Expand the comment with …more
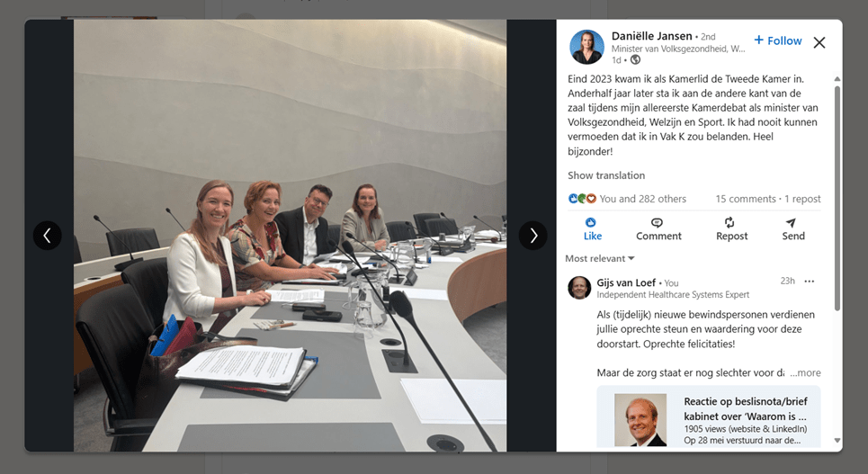This screenshot has width=868, height=474. (805, 372)
